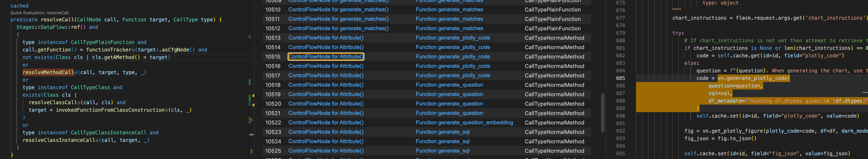Open ControlFlowNode for Attribute() in row 10514

coord(326,47)
